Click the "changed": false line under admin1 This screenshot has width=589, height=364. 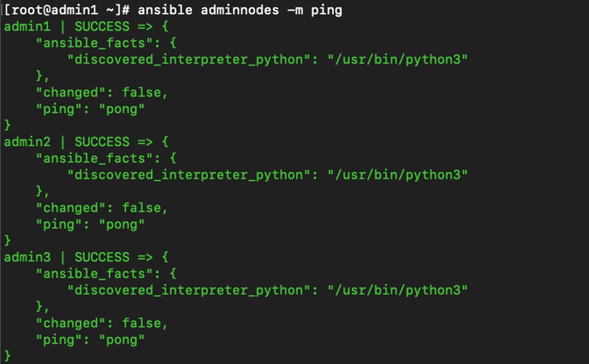tap(102, 93)
